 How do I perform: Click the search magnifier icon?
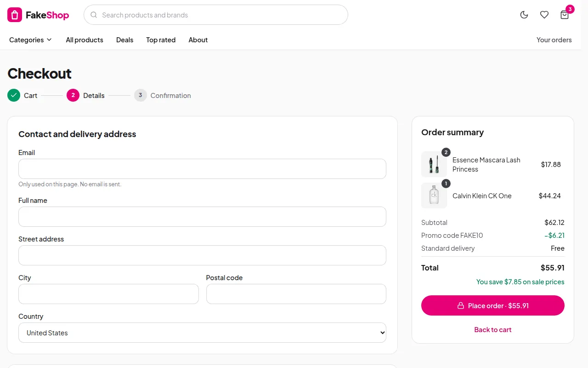point(94,15)
